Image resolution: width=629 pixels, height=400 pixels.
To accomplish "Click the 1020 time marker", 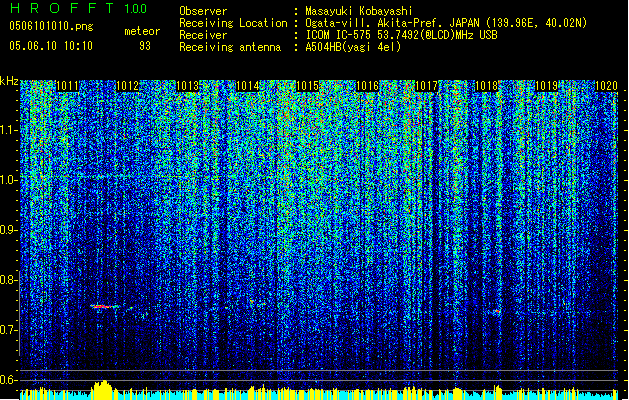I will (606, 86).
